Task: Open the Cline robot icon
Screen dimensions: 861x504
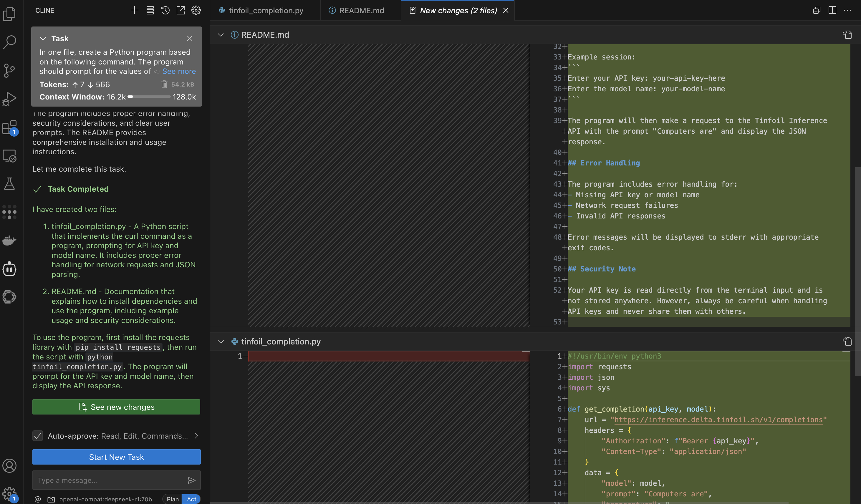Action: pyautogui.click(x=9, y=269)
